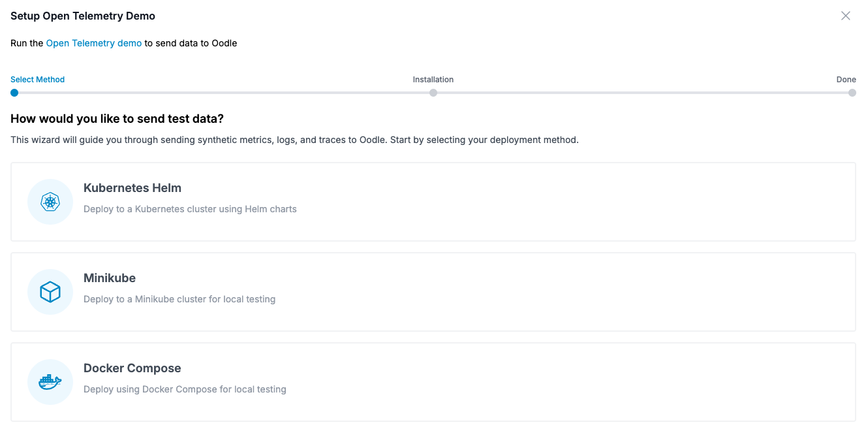Click progress bar between Select Method and Installation

coord(222,93)
